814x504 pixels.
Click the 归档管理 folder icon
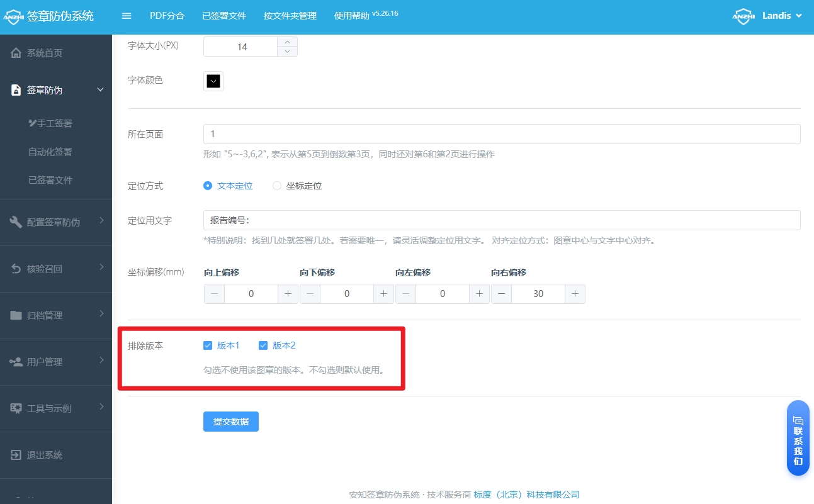16,315
